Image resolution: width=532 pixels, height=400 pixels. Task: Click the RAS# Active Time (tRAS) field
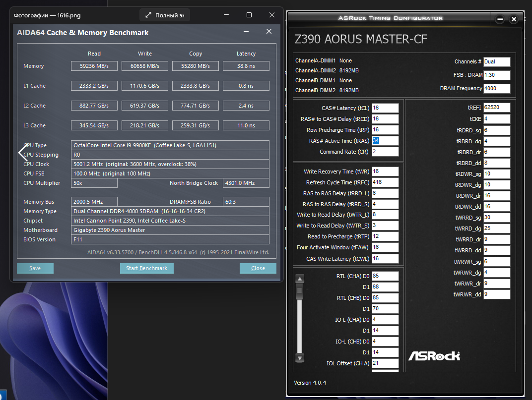click(385, 141)
